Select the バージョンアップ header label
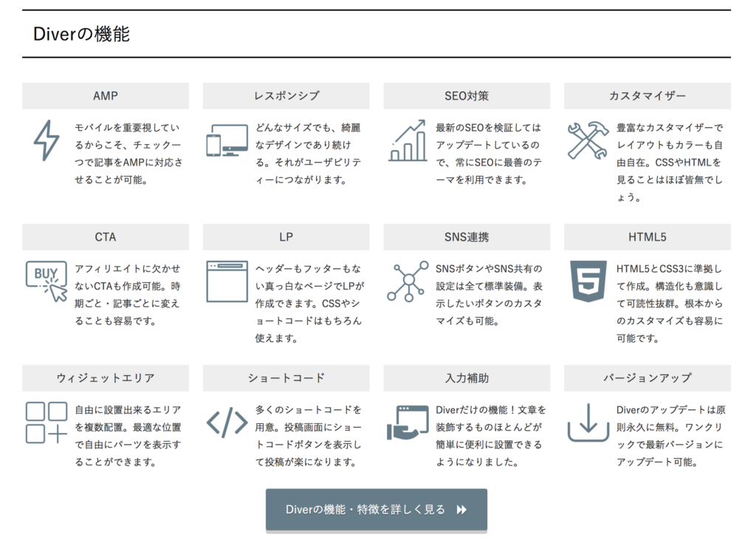The image size is (756, 554). tap(647, 378)
